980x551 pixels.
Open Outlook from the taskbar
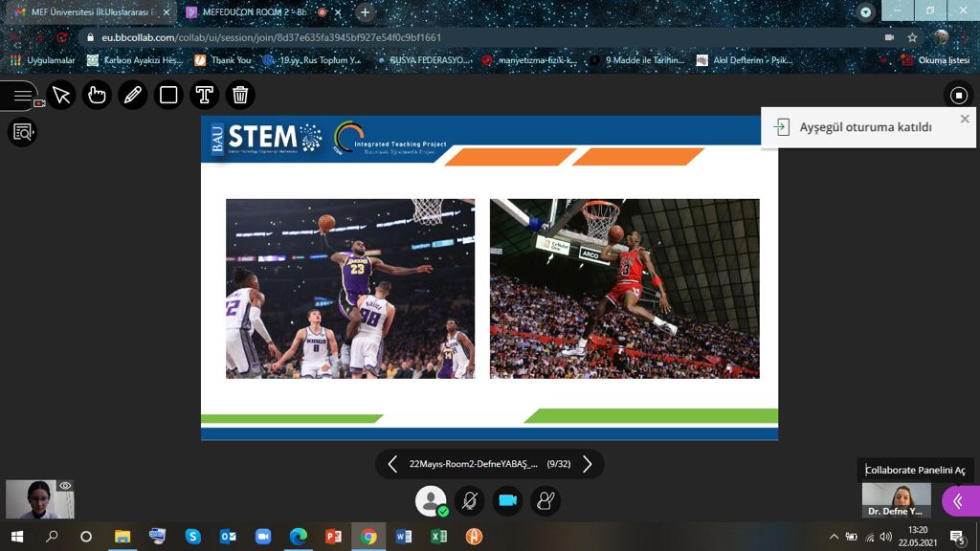point(228,537)
